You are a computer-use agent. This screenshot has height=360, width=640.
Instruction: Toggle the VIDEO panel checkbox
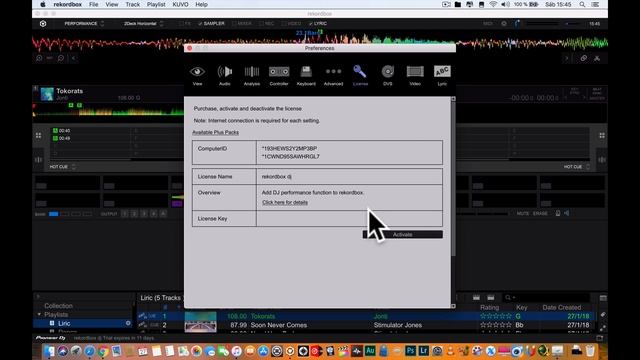291,24
